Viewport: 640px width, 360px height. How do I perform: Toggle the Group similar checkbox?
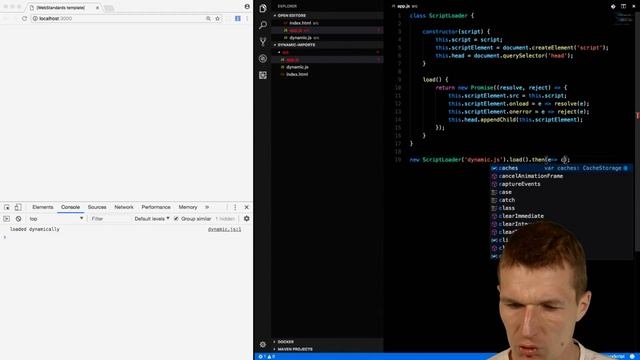pyautogui.click(x=176, y=219)
